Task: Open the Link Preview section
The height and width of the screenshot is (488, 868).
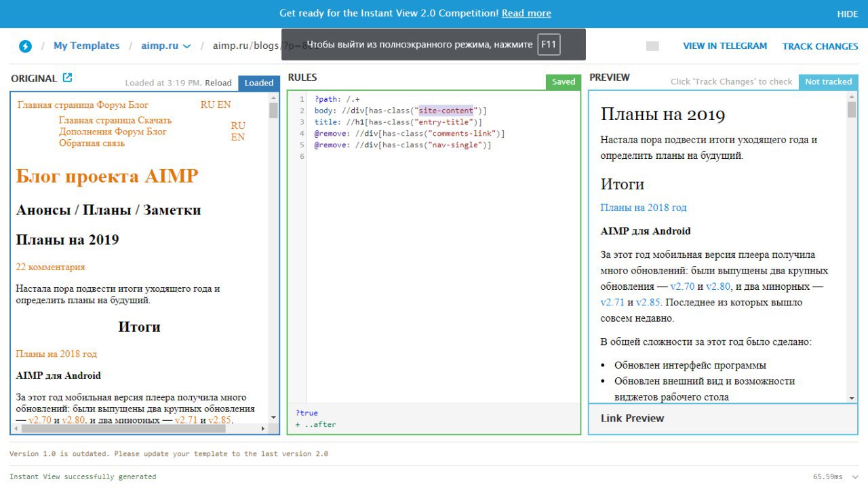Action: (723, 418)
